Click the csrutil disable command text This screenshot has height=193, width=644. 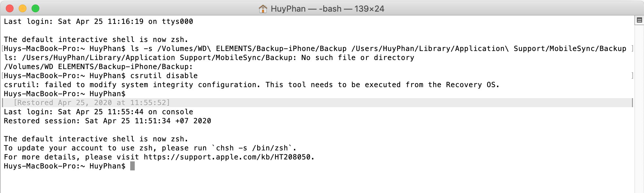[x=164, y=76]
